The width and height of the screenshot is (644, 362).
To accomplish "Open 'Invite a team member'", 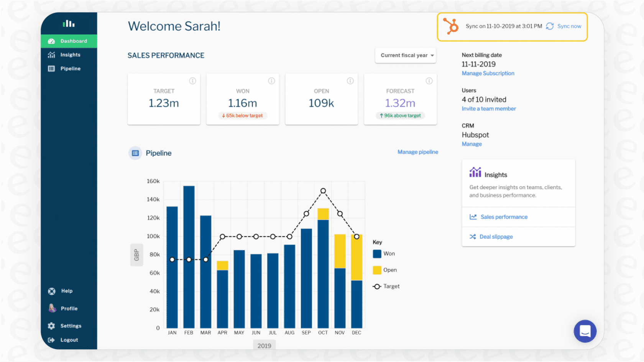I will (488, 108).
